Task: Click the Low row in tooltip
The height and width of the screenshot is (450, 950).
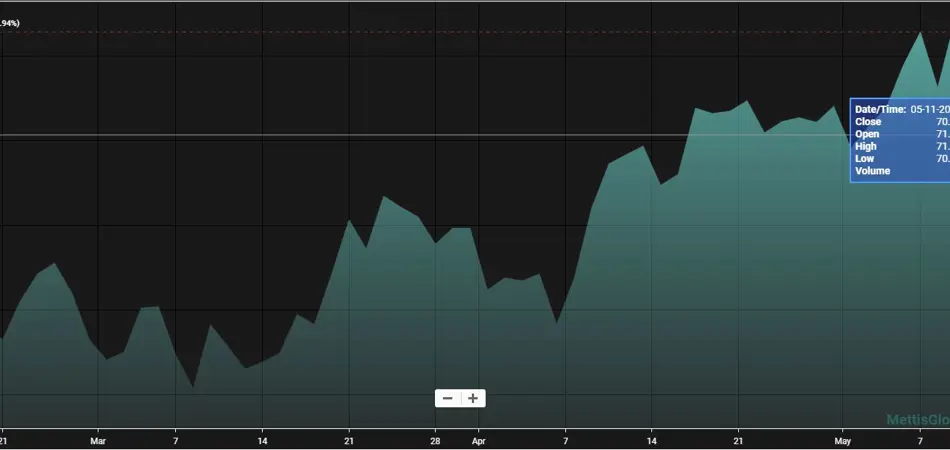Action: click(899, 158)
